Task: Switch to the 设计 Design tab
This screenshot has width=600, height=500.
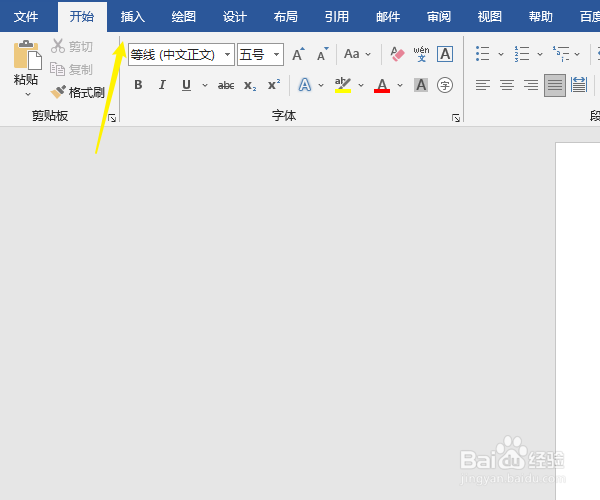Action: [x=235, y=16]
